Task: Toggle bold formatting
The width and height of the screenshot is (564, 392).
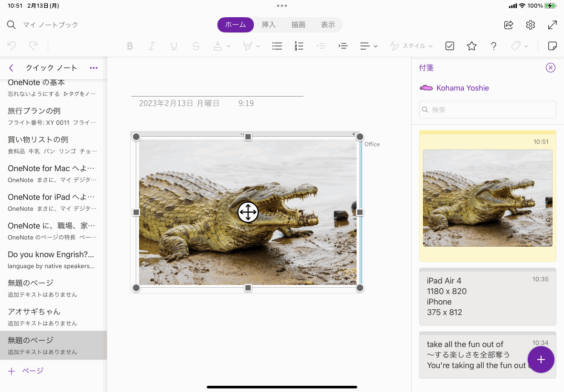Action: 130,46
